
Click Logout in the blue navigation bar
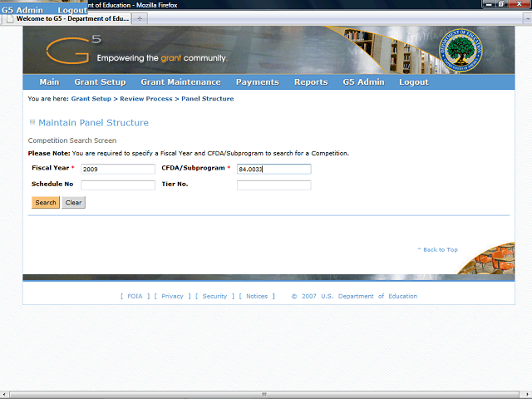pos(414,82)
